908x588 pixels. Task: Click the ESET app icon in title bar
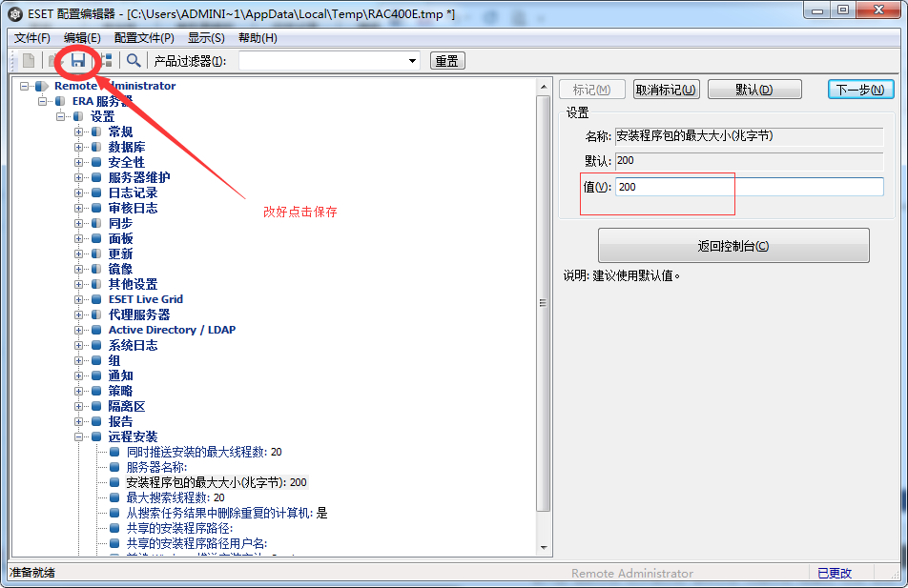[x=15, y=14]
